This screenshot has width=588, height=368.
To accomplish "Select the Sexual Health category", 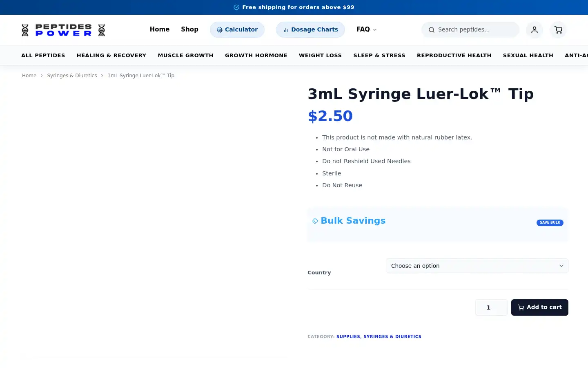I will click(x=528, y=56).
